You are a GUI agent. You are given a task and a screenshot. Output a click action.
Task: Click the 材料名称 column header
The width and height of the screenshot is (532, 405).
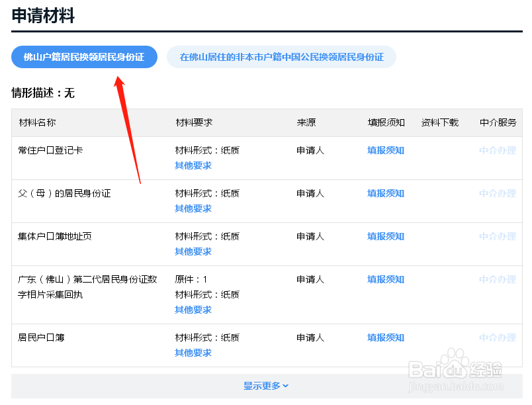(x=36, y=122)
